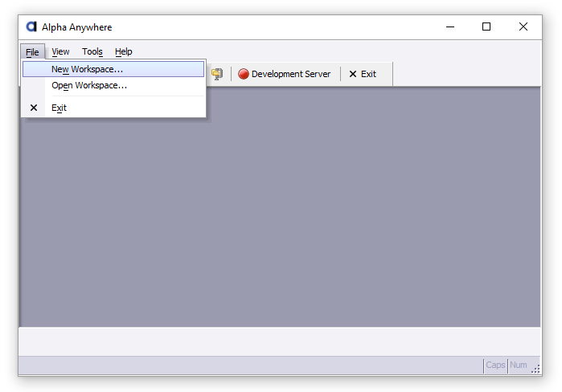Click the yellow network toolbar icon
The image size is (562, 392).
[217, 74]
